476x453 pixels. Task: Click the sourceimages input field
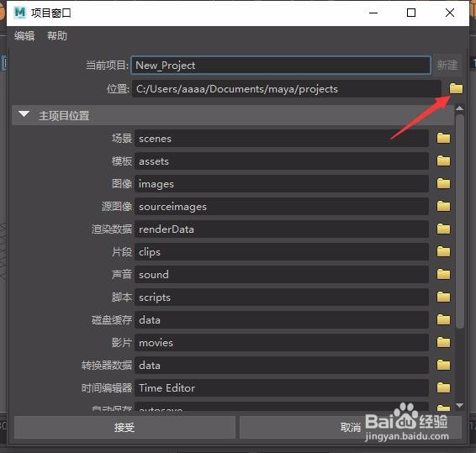(282, 206)
